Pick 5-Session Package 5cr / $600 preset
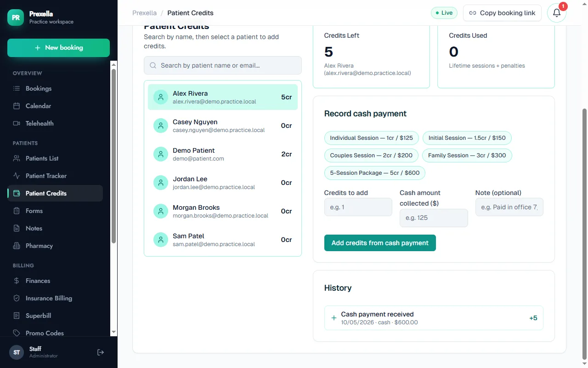Screen dimensions: 588x368 click(375, 173)
